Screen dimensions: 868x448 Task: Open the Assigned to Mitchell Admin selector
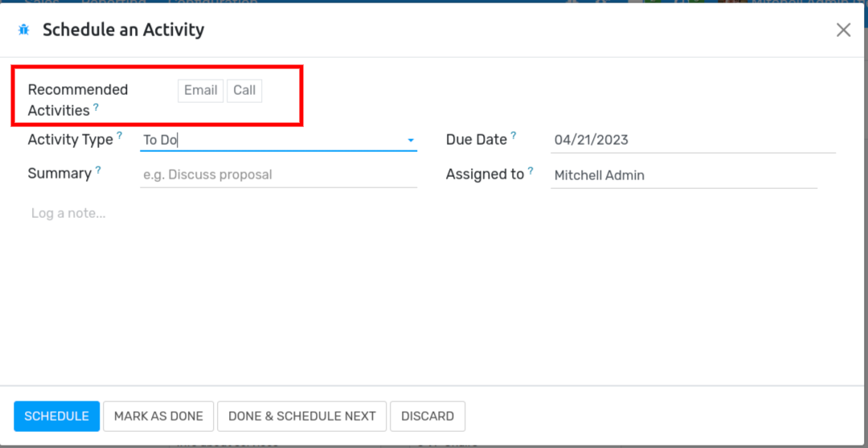[684, 175]
